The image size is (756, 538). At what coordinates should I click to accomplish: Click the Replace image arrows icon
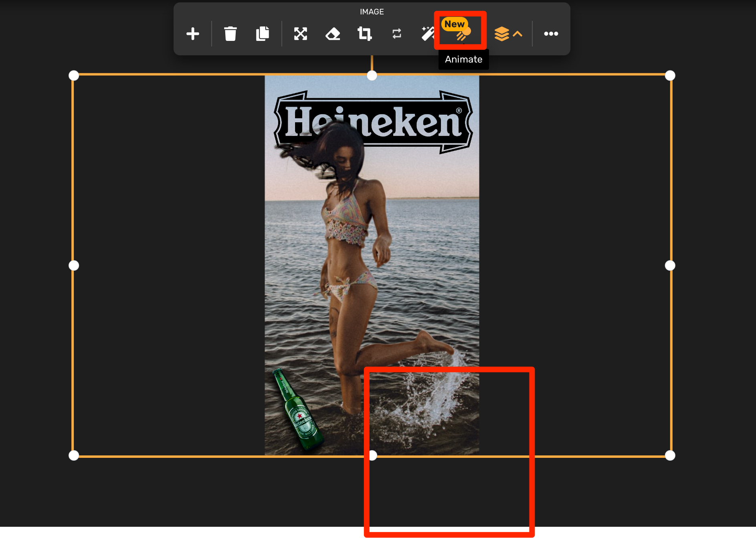(x=397, y=34)
